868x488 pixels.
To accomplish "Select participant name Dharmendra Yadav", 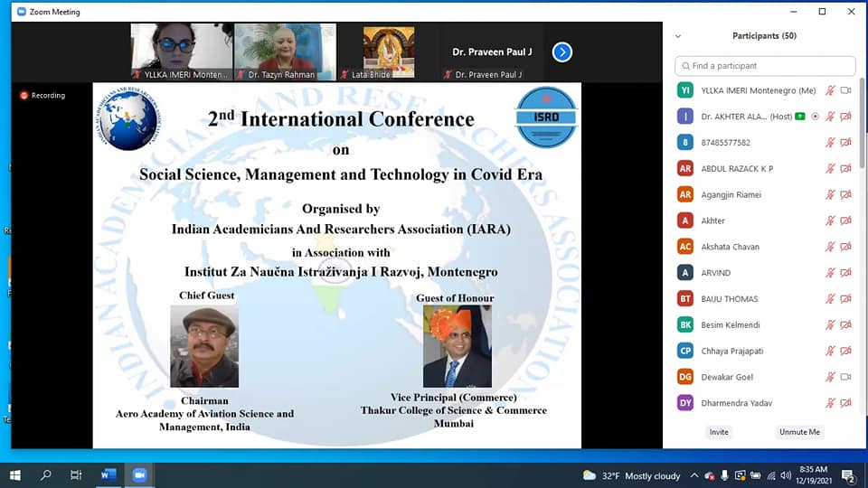I will (736, 403).
